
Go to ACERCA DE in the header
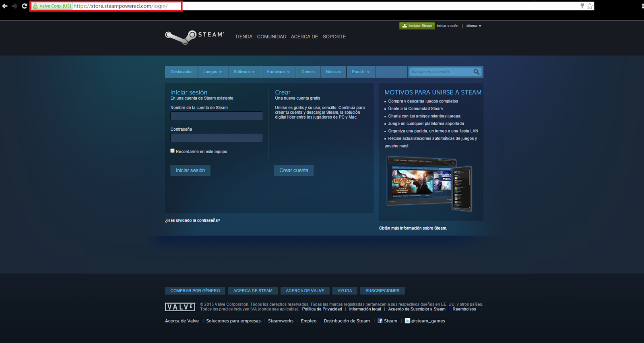(x=304, y=37)
